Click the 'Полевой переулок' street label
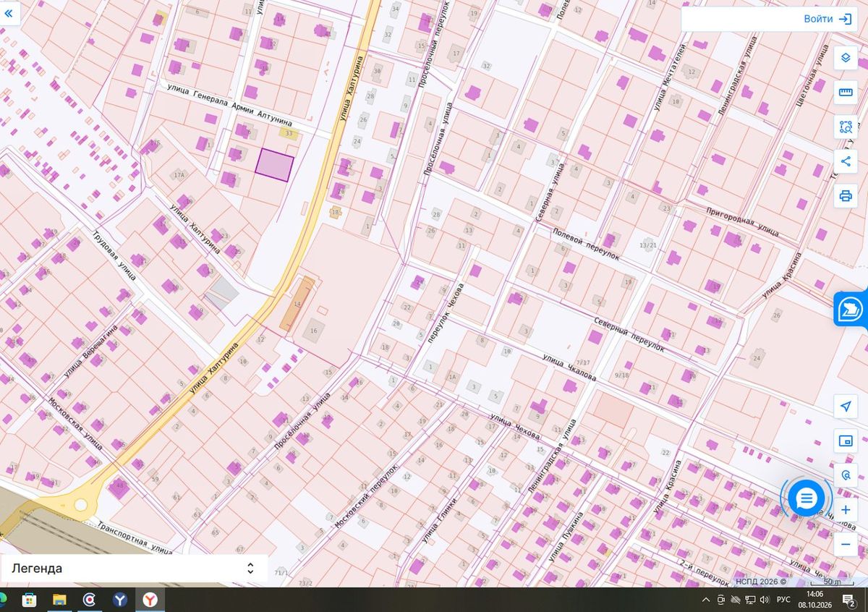This screenshot has width=868, height=612. (585, 246)
